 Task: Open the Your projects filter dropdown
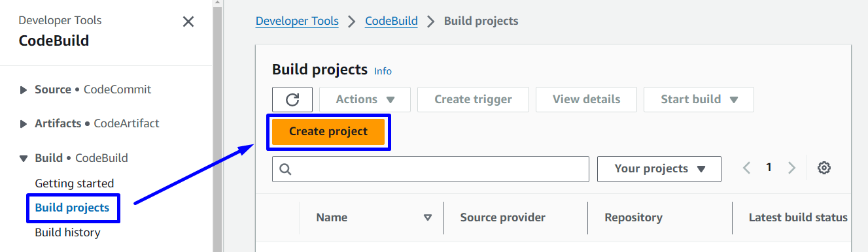[659, 169]
